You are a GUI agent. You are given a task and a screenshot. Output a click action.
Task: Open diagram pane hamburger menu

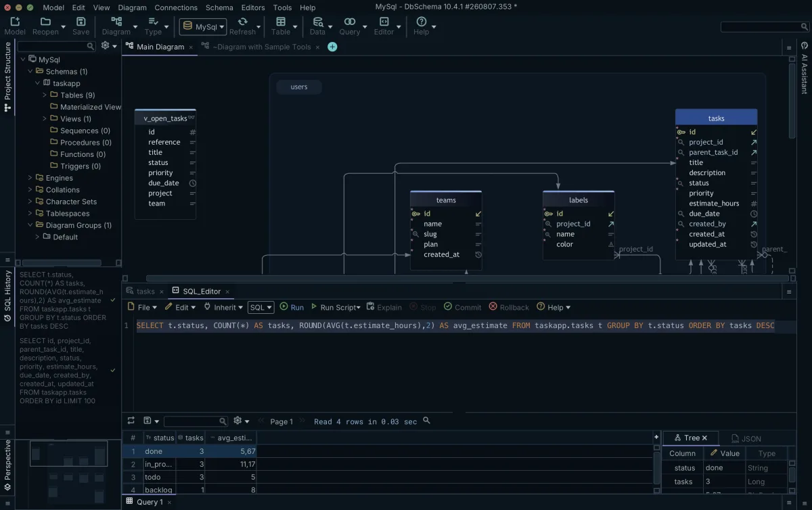tap(788, 48)
